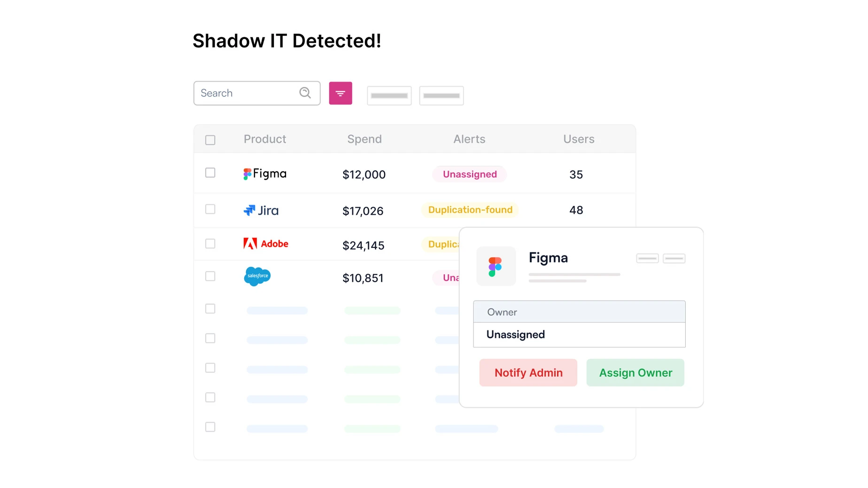Screen dimensions: 868x488
Task: Click the Figma icon in the detail card
Action: pos(496,266)
